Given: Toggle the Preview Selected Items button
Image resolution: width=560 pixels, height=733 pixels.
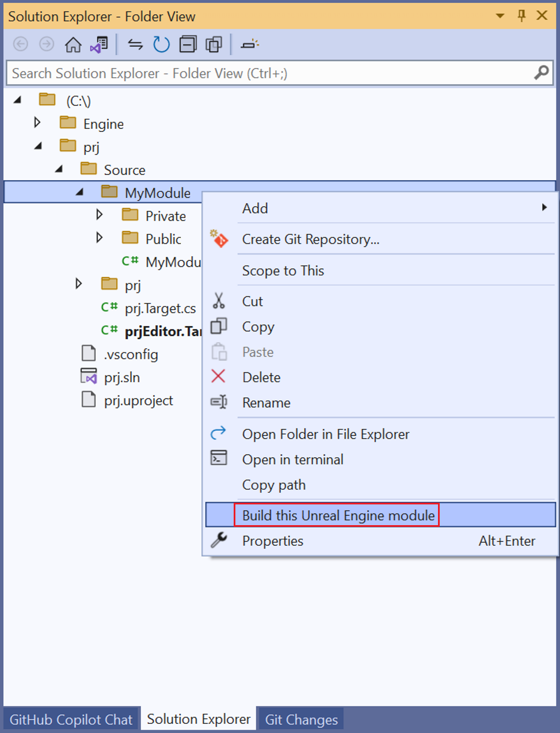Looking at the screenshot, I should [x=250, y=44].
